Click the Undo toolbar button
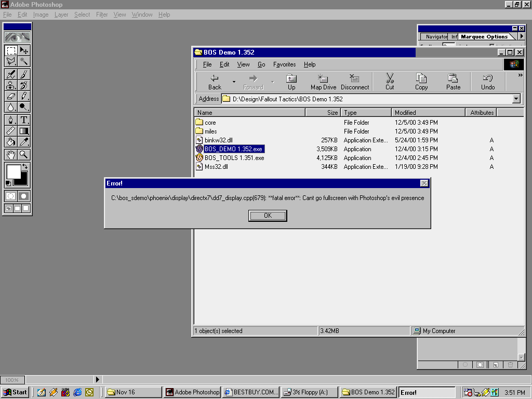Screen dimensions: 532x399 [x=488, y=82]
